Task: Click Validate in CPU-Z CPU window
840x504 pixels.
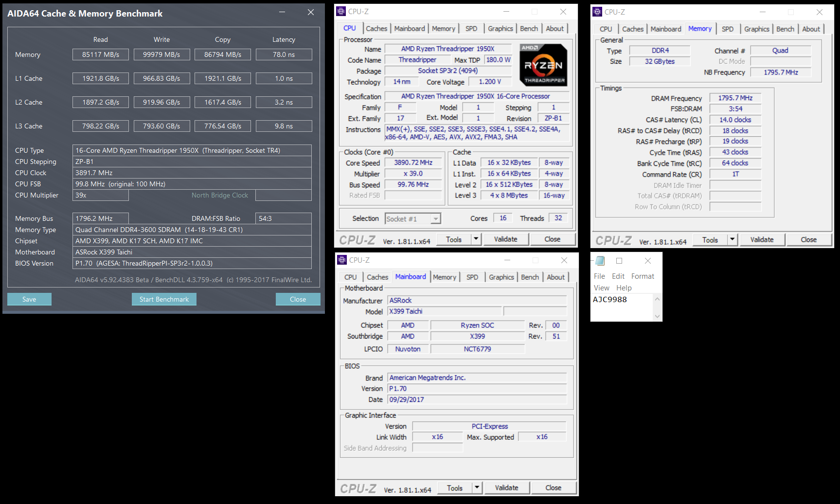Action: click(505, 239)
